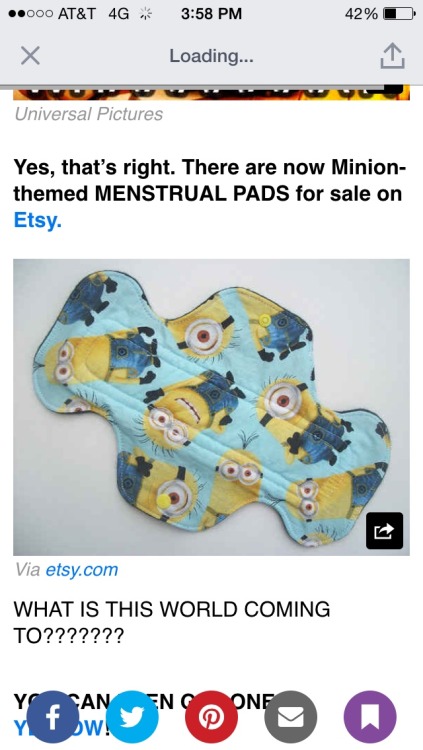This screenshot has height=750, width=423.
Task: Select the Universal Pictures caption
Action: point(89,114)
